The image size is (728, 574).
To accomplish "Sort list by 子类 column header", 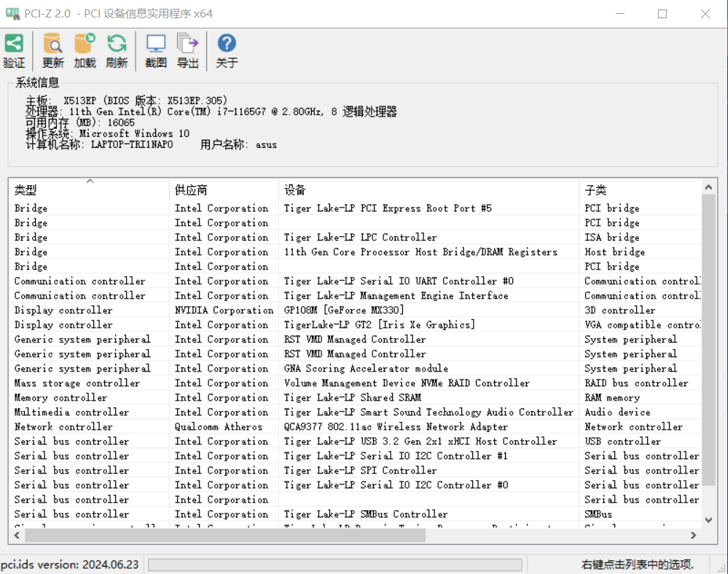I will click(640, 189).
